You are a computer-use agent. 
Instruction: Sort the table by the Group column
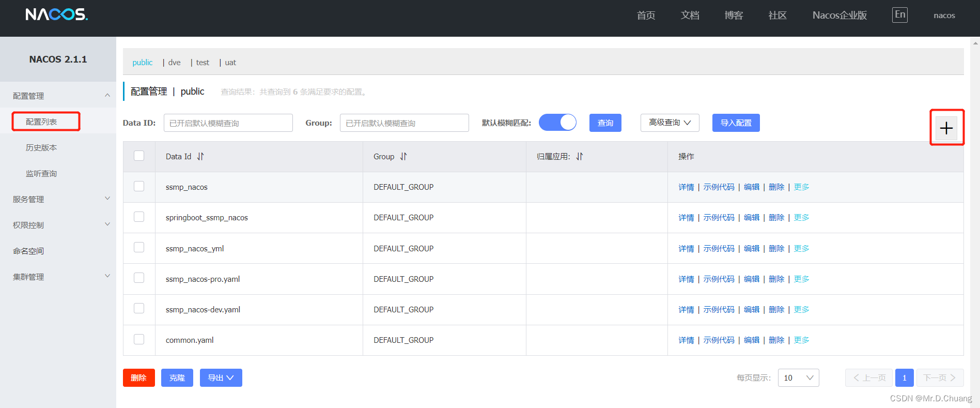tap(403, 156)
